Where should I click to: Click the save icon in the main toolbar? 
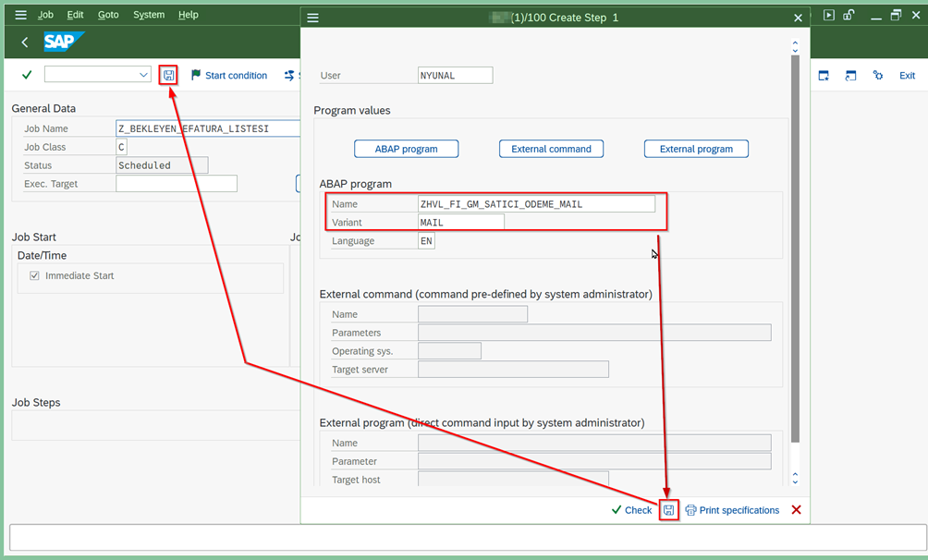pos(168,75)
